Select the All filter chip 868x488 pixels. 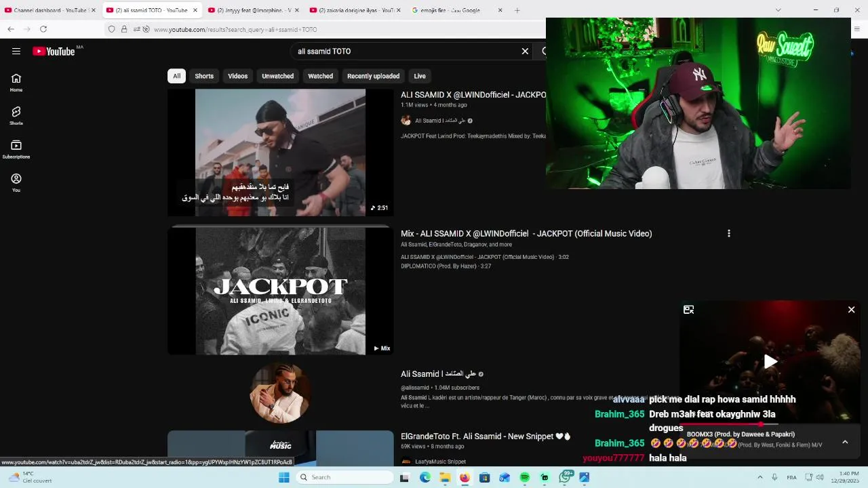click(176, 76)
